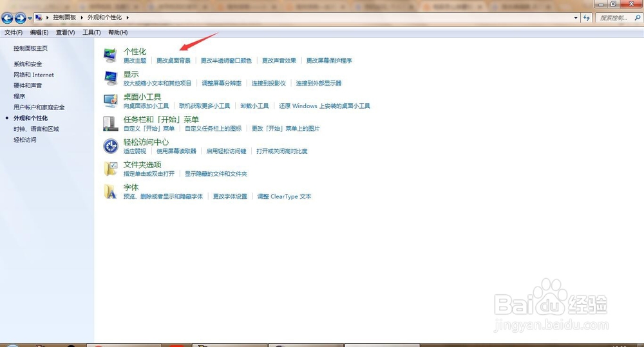Open 网络和 Internet category
The width and height of the screenshot is (644, 347).
click(x=33, y=75)
